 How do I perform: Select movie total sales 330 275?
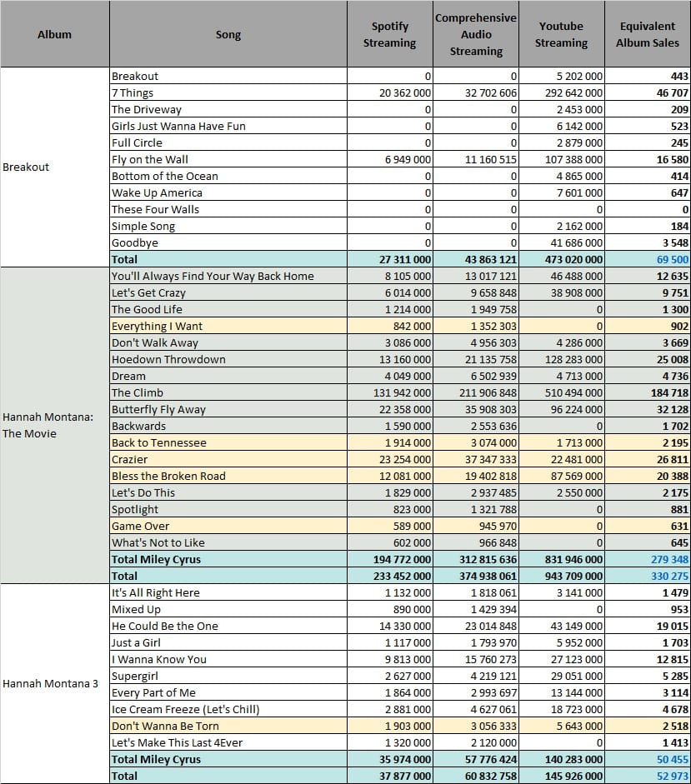pyautogui.click(x=648, y=576)
